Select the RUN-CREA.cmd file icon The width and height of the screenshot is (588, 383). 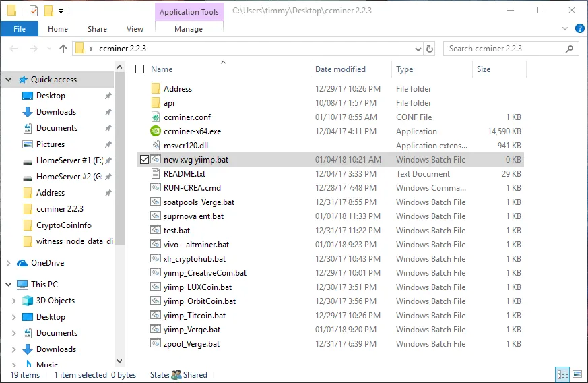coord(156,187)
